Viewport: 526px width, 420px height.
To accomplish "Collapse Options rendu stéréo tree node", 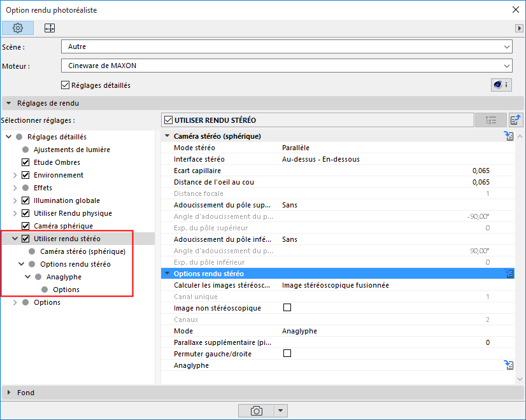I will pos(22,264).
